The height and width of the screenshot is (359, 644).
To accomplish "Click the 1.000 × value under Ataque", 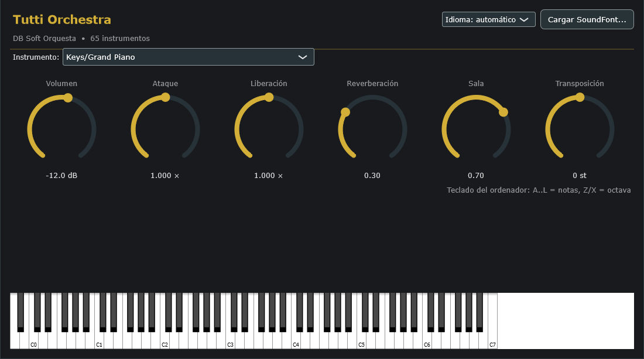I will point(165,175).
